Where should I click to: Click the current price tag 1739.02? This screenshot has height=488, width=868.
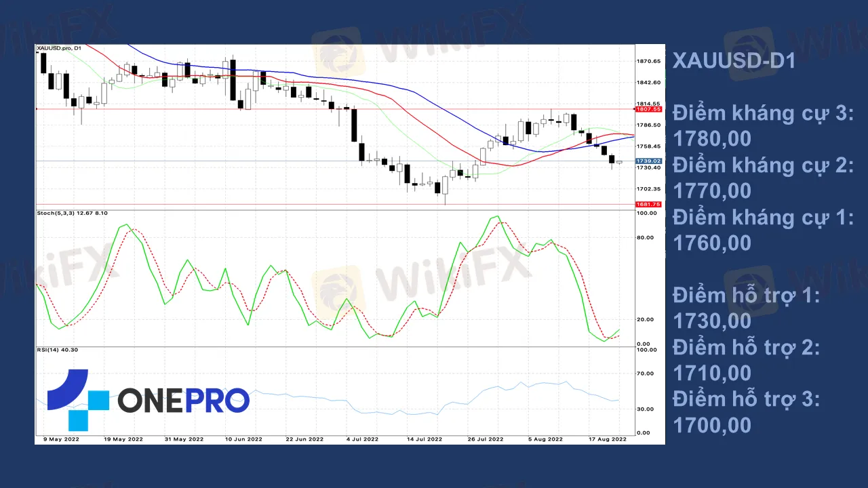tap(648, 161)
